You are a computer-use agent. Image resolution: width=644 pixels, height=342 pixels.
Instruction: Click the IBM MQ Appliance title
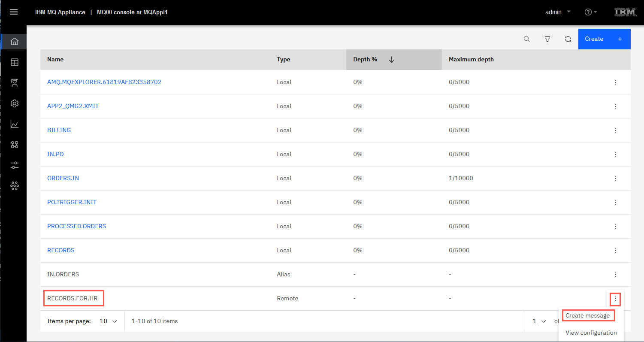pos(60,12)
